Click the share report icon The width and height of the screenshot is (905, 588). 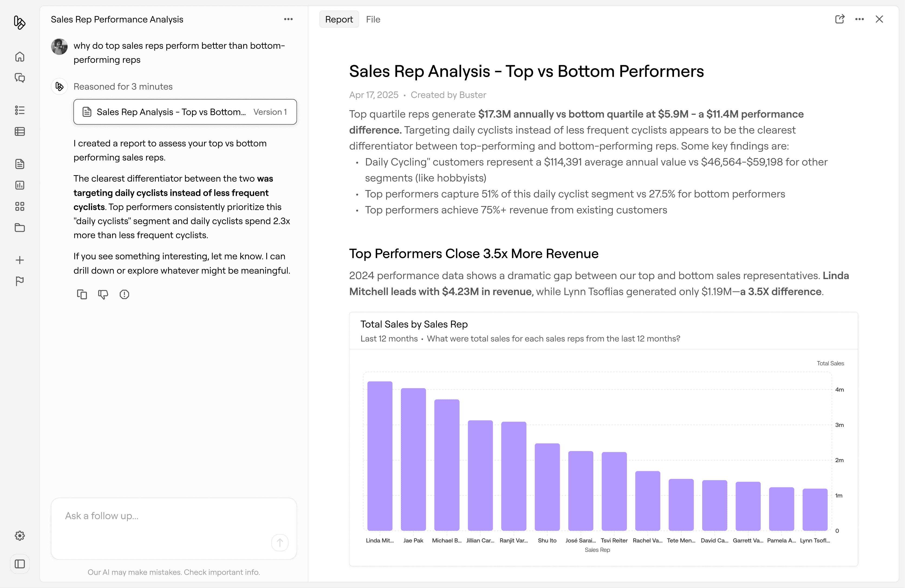pyautogui.click(x=839, y=19)
